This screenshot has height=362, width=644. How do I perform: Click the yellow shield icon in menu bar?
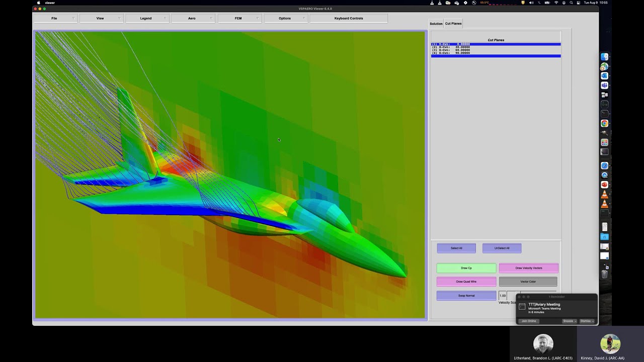(x=523, y=3)
